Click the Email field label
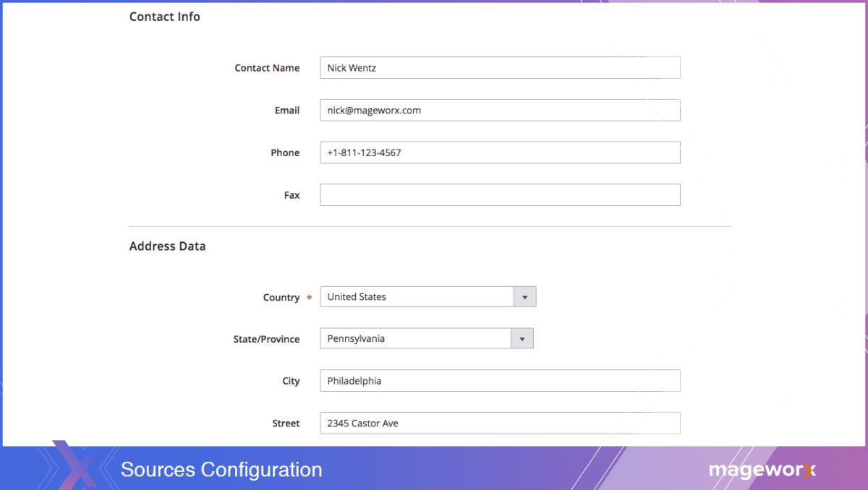 tap(287, 111)
